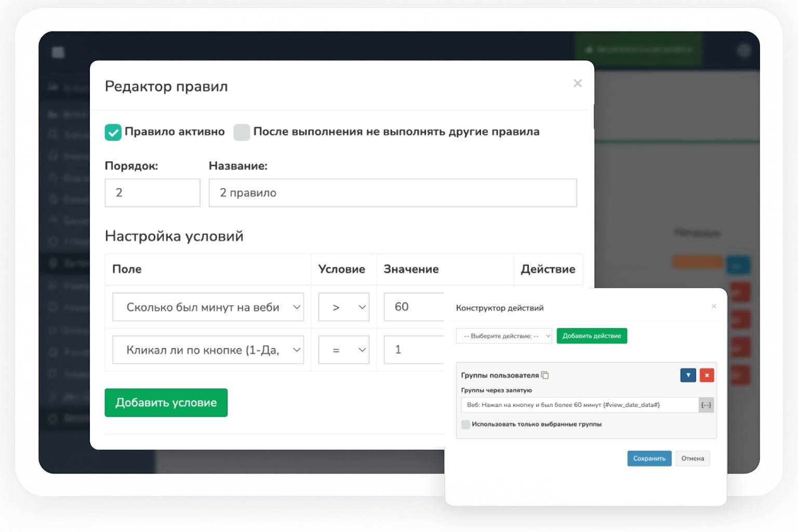
Task: Expand the = condition dropdown
Action: [x=343, y=350]
